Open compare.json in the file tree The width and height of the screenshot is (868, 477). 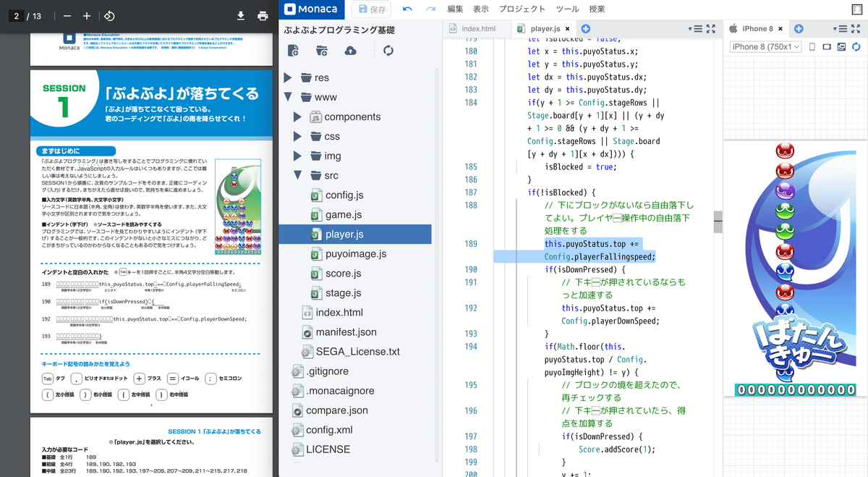click(337, 410)
